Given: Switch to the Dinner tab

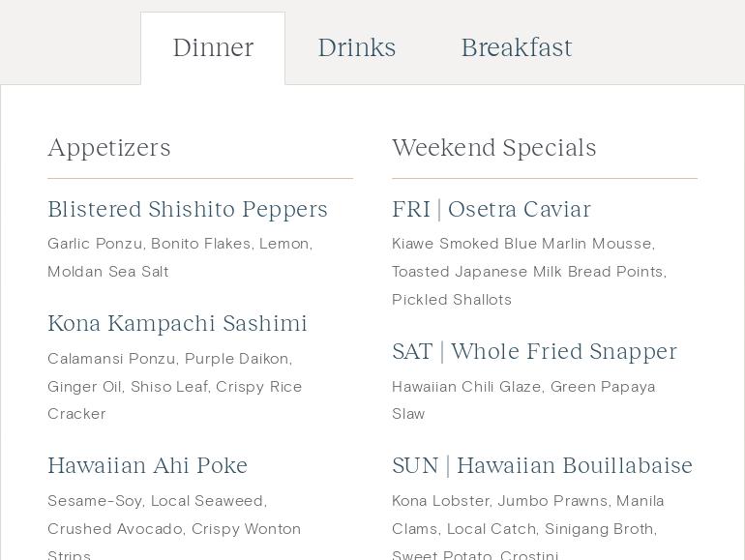Looking at the screenshot, I should pos(213,47).
